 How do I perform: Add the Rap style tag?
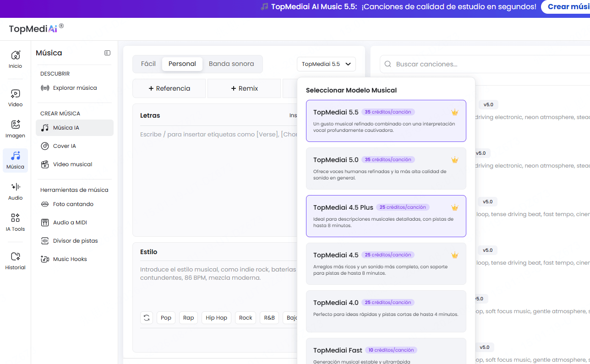(188, 318)
